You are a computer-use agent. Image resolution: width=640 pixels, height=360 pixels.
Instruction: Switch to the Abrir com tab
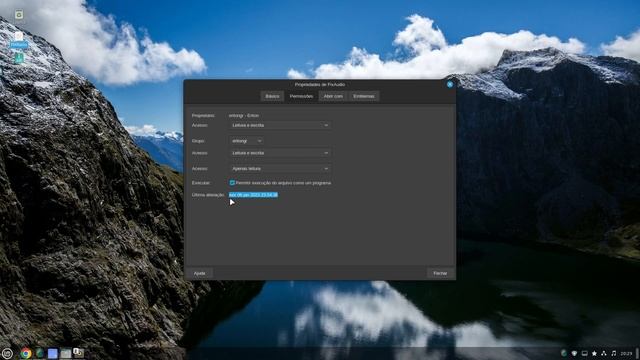[333, 96]
